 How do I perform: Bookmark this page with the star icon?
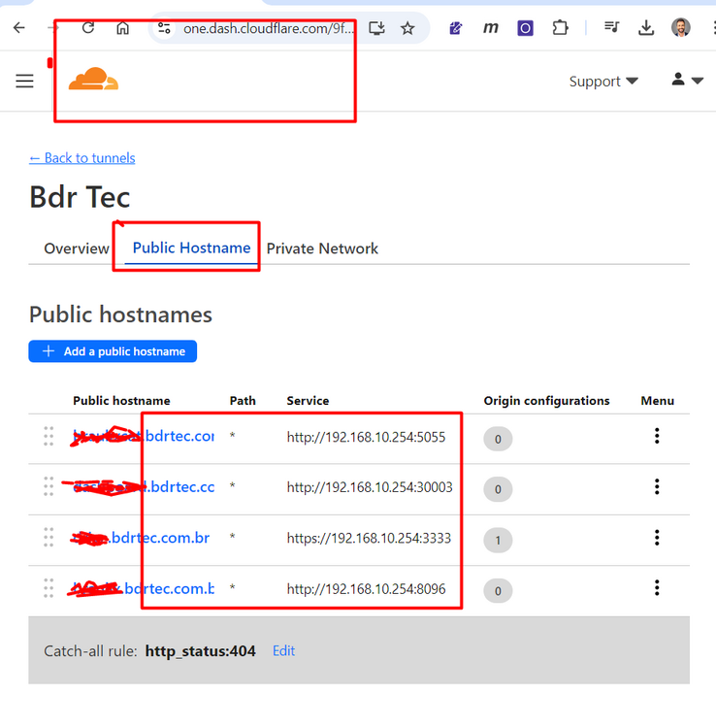pos(407,28)
